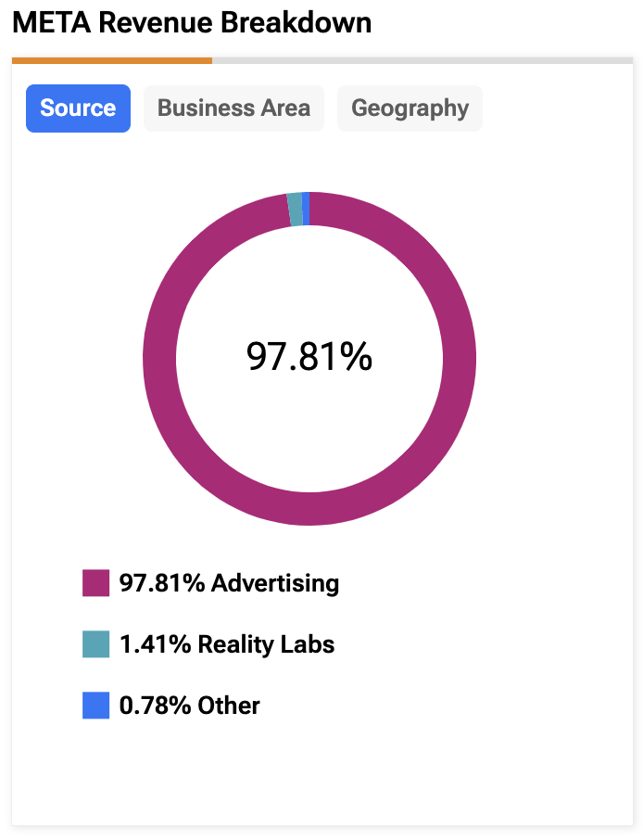643x840 pixels.
Task: Click the magenta Advertising legend swatch
Action: pos(95,583)
